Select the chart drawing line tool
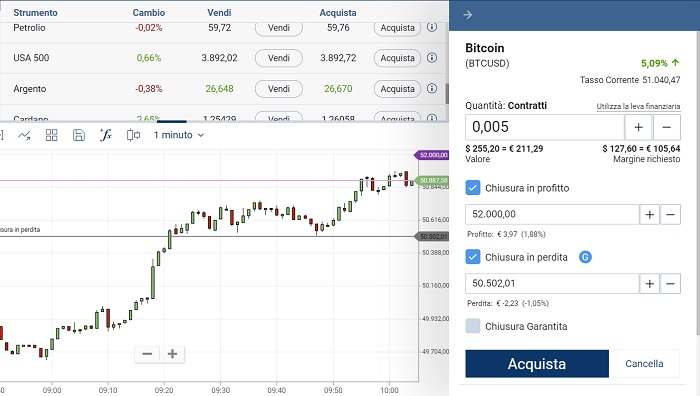Screen dimensions: 700x396 tap(24, 135)
